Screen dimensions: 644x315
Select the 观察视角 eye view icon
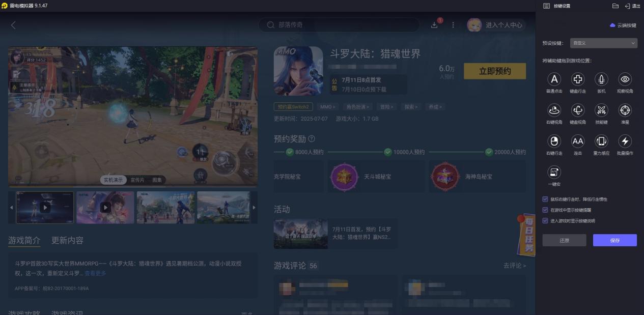click(625, 79)
